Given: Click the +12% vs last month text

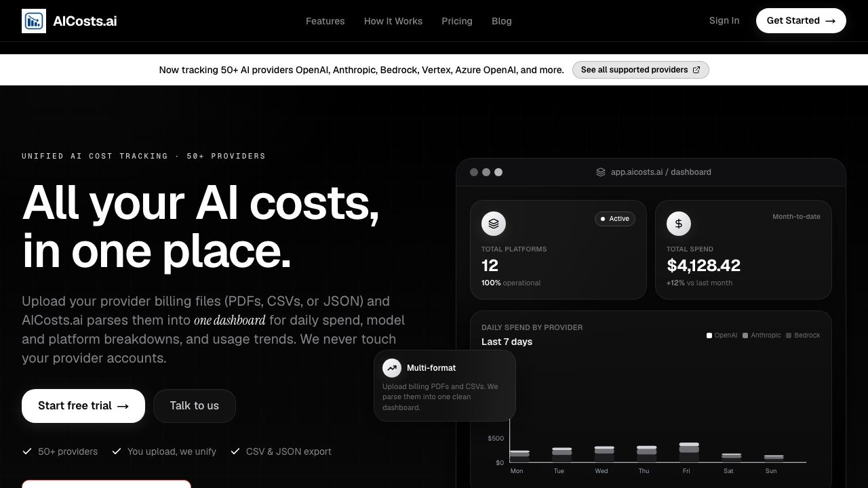Looking at the screenshot, I should tap(699, 283).
